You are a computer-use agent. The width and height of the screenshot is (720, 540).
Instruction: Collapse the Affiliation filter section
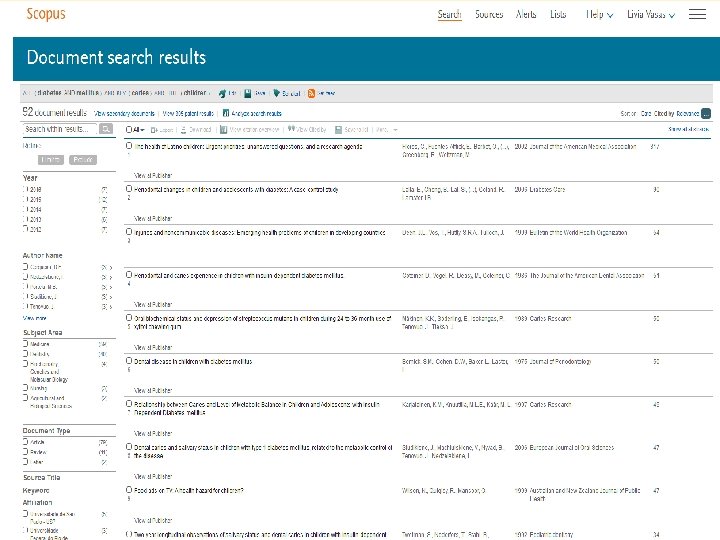pyautogui.click(x=38, y=502)
